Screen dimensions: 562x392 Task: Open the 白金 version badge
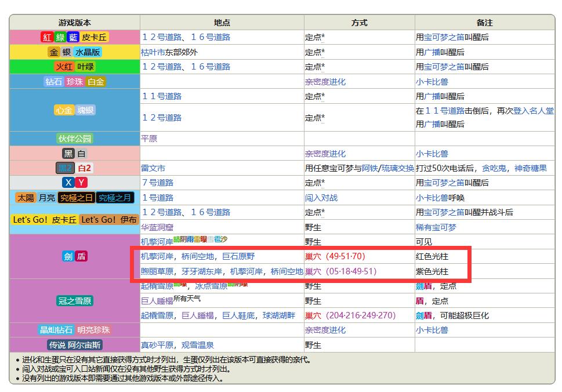coord(96,82)
